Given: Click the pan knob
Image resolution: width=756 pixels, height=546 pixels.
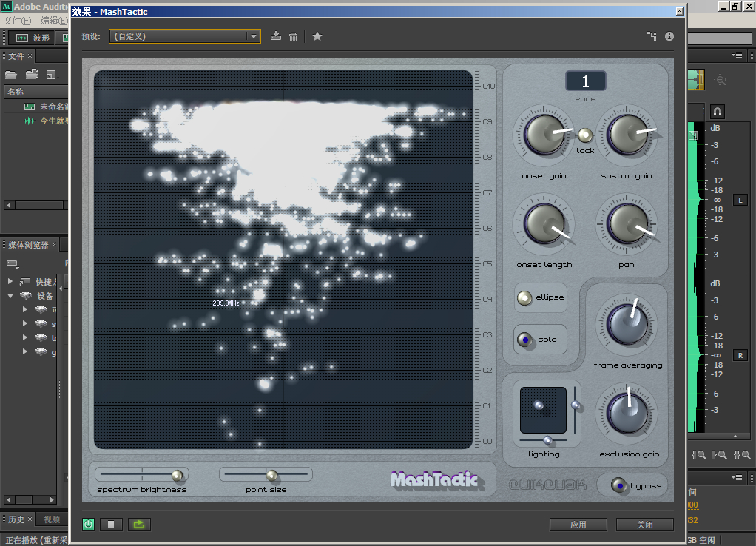Looking at the screenshot, I should 627,224.
